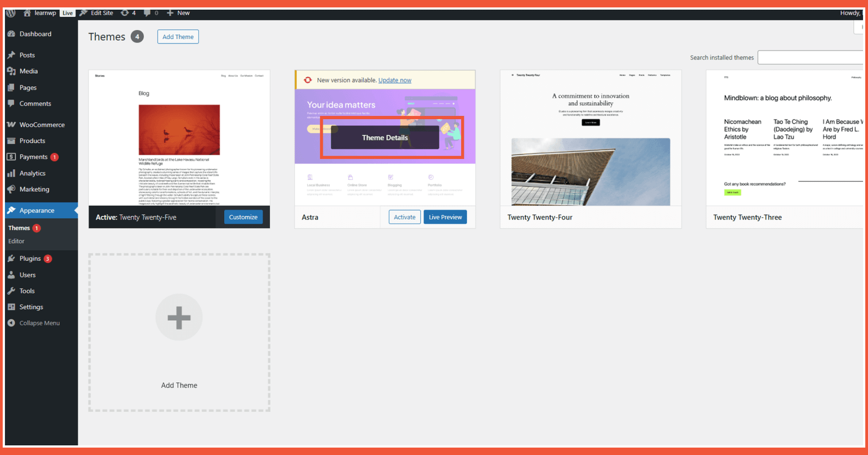Click the Users person icon
The height and width of the screenshot is (455, 868).
(x=11, y=275)
